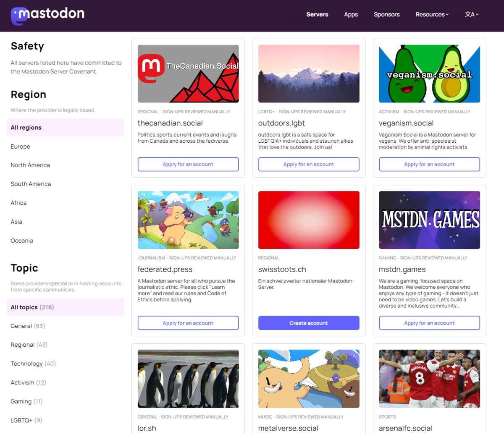Click the federated.press elephant illustration

[188, 220]
